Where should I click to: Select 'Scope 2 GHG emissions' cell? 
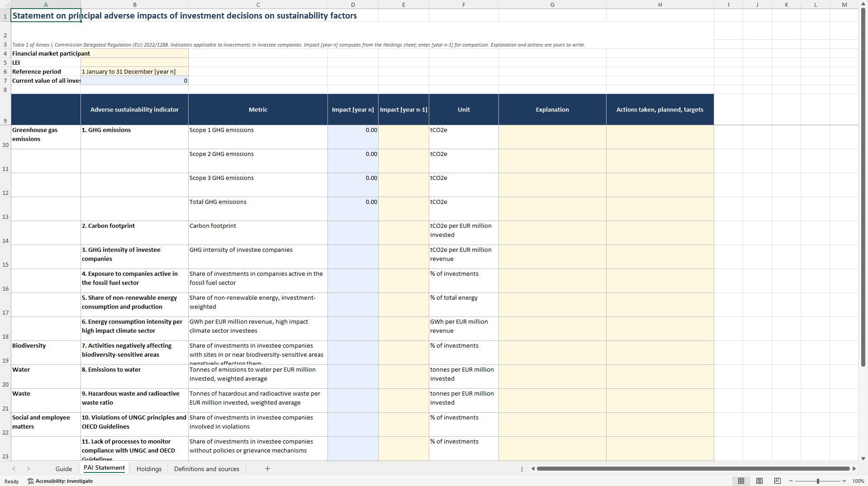tap(258, 161)
